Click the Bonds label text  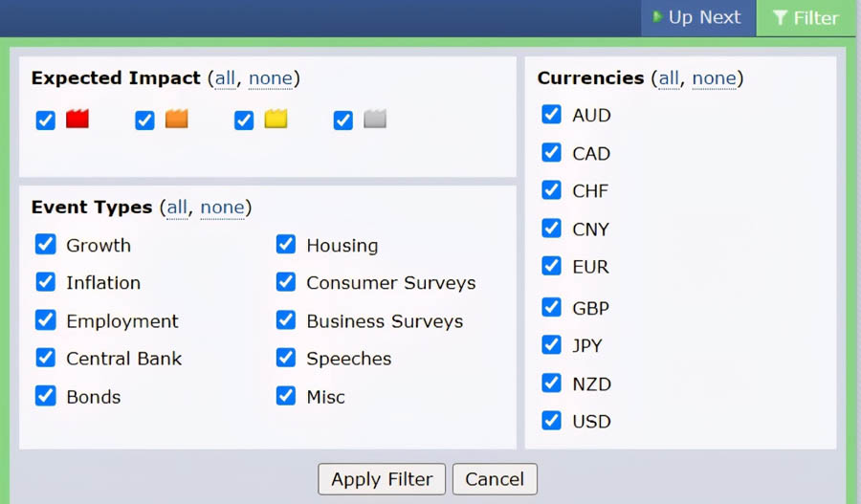[94, 397]
